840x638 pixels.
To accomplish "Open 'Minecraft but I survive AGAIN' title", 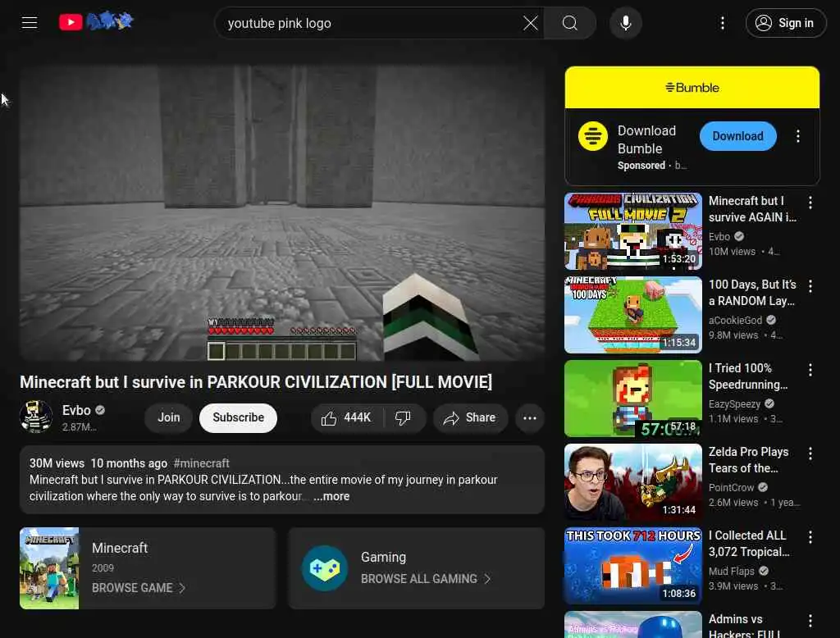I will (752, 209).
